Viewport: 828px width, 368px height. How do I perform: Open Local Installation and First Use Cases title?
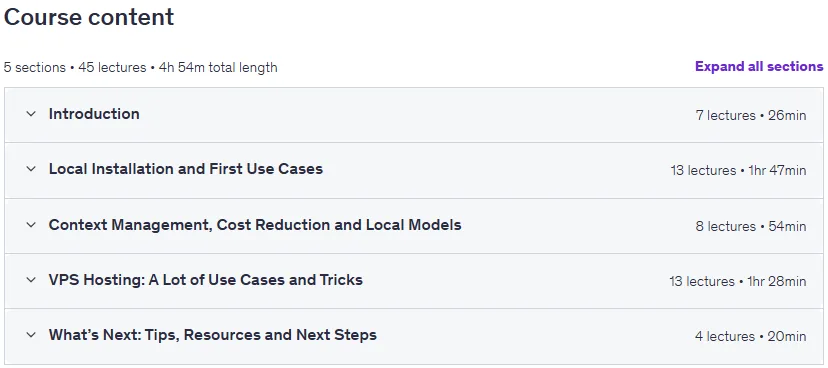tap(186, 169)
